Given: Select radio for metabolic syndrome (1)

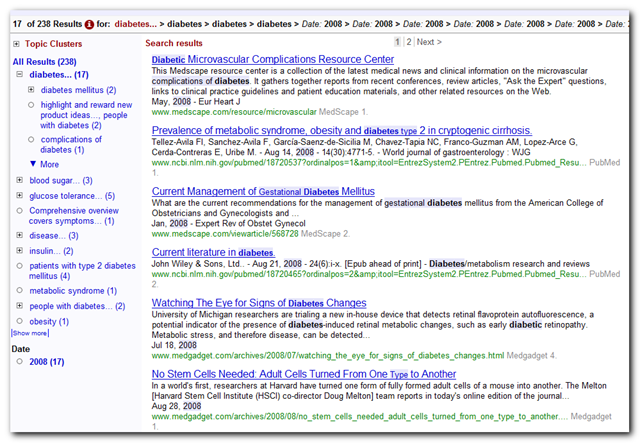Looking at the screenshot, I should (19, 290).
